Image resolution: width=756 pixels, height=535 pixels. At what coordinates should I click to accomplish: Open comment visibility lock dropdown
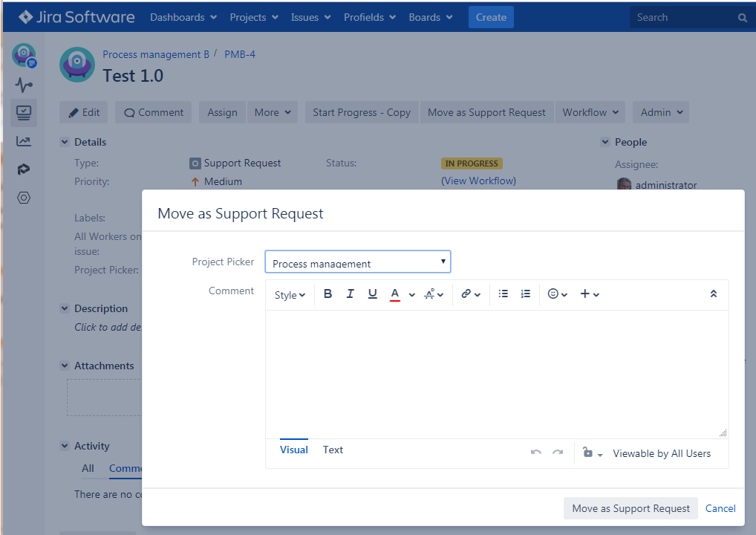pos(592,453)
